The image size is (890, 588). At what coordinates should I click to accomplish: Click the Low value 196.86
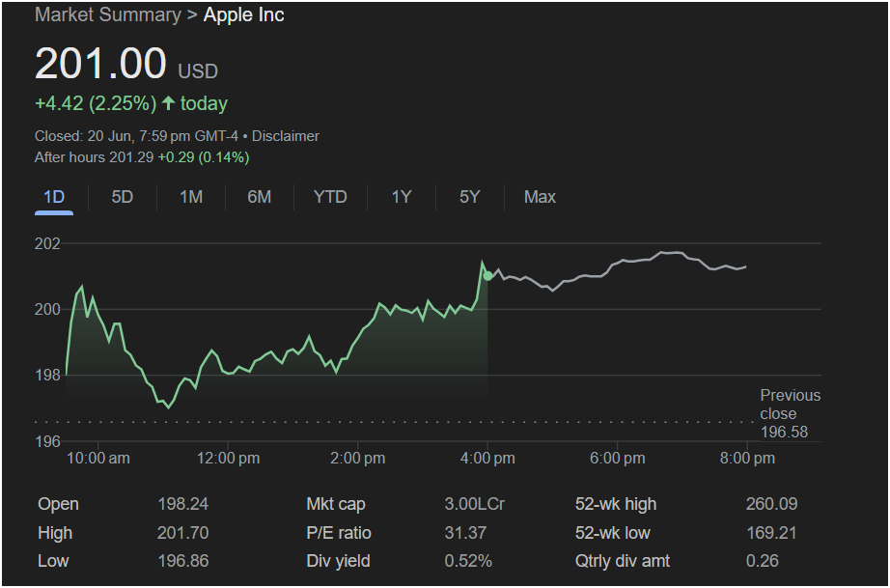[182, 561]
